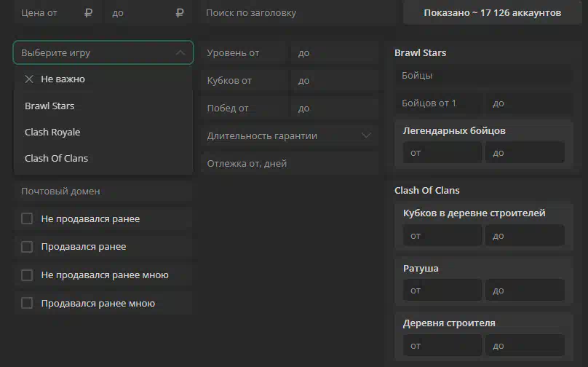
Task: Click the 'до' field next to 'Побед от'
Action: click(x=335, y=108)
